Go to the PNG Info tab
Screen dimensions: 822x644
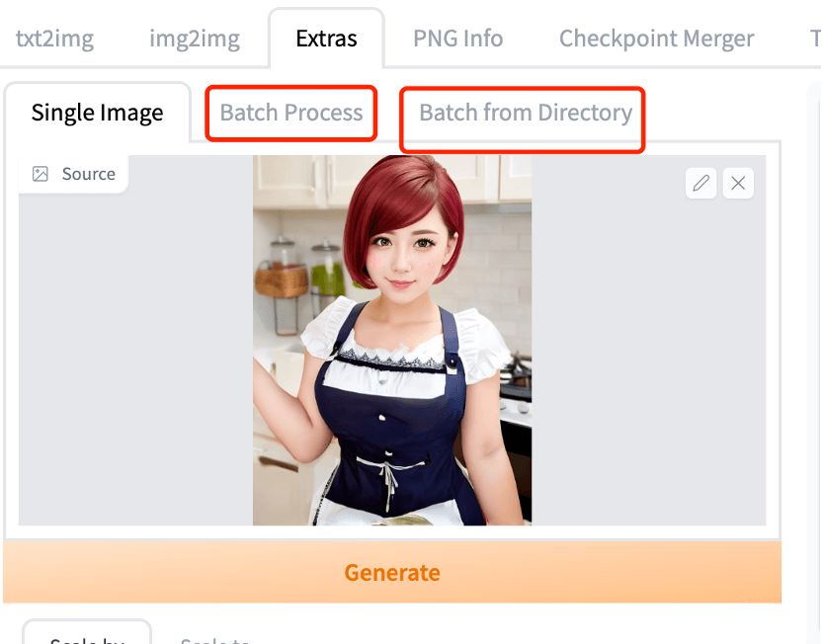click(457, 39)
